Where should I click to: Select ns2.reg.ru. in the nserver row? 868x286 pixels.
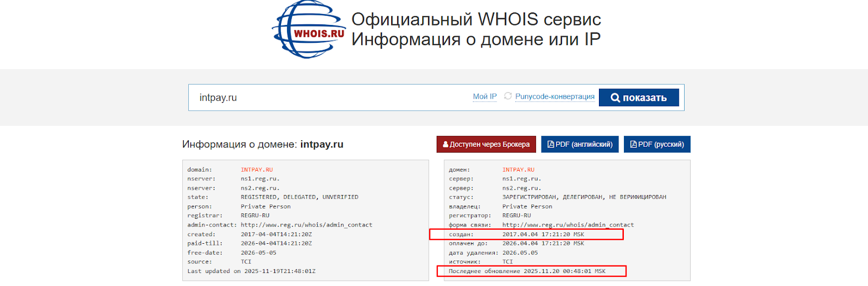click(x=260, y=188)
